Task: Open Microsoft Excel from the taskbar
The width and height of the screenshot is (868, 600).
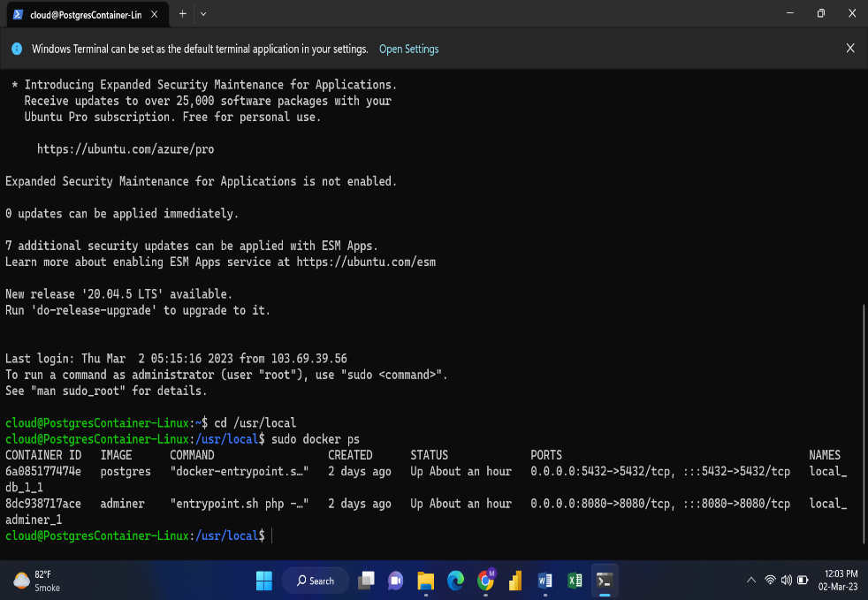Action: click(x=575, y=581)
